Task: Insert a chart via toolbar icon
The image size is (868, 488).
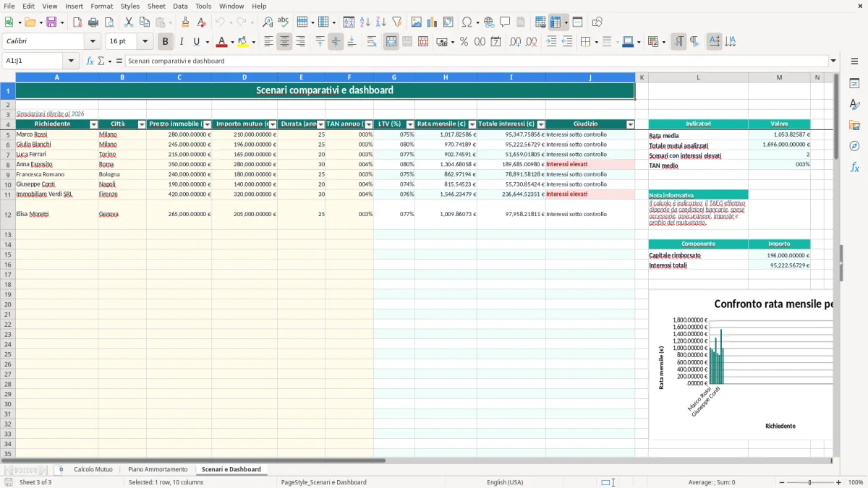Action: point(433,22)
